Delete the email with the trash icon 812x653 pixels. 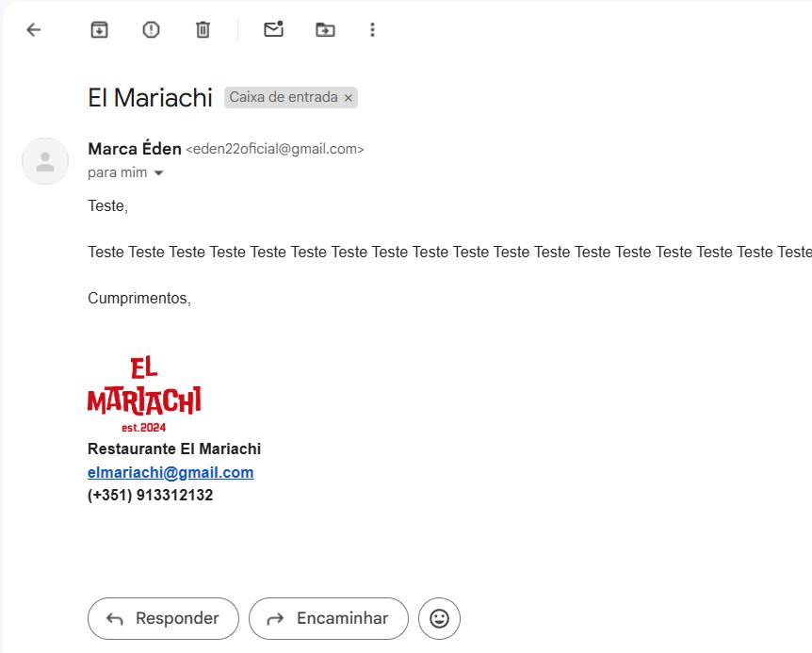[203, 29]
